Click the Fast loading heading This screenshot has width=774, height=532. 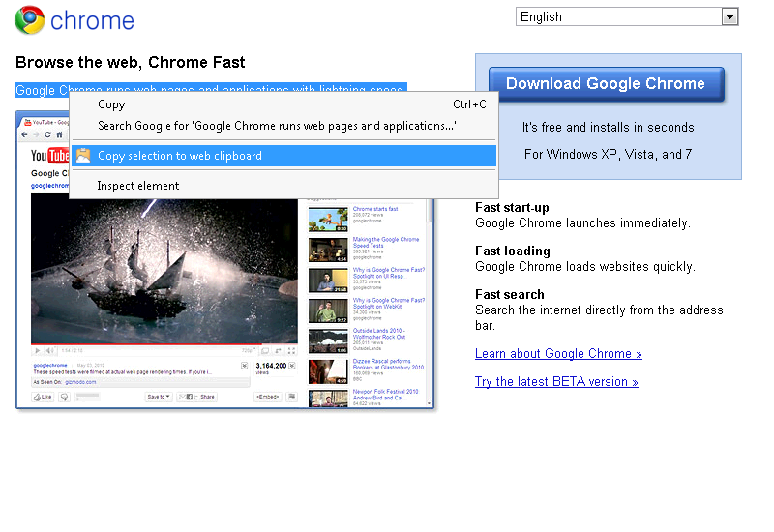(x=513, y=251)
